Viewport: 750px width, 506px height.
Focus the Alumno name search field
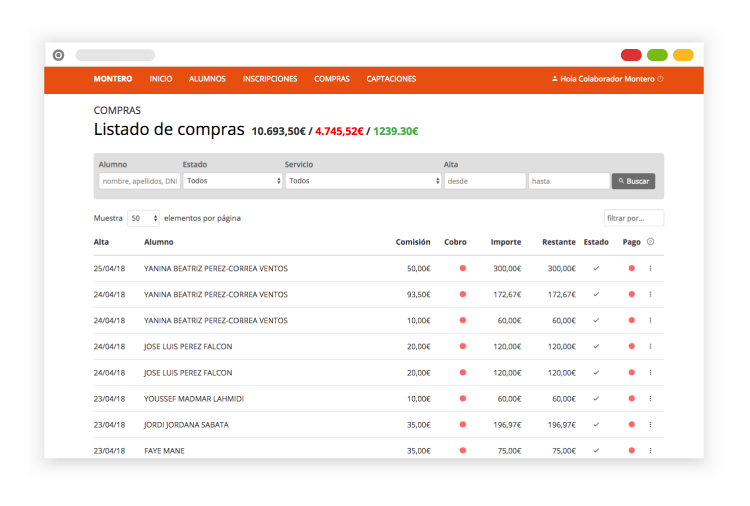pyautogui.click(x=139, y=181)
